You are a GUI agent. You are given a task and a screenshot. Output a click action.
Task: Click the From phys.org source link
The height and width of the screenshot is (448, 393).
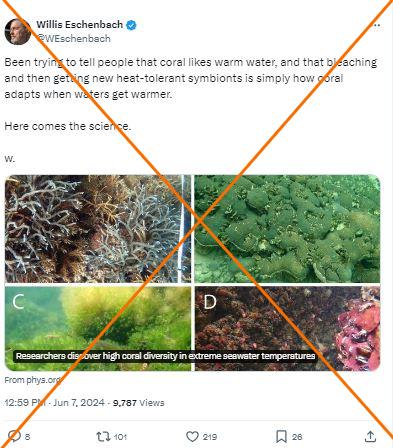(x=33, y=380)
